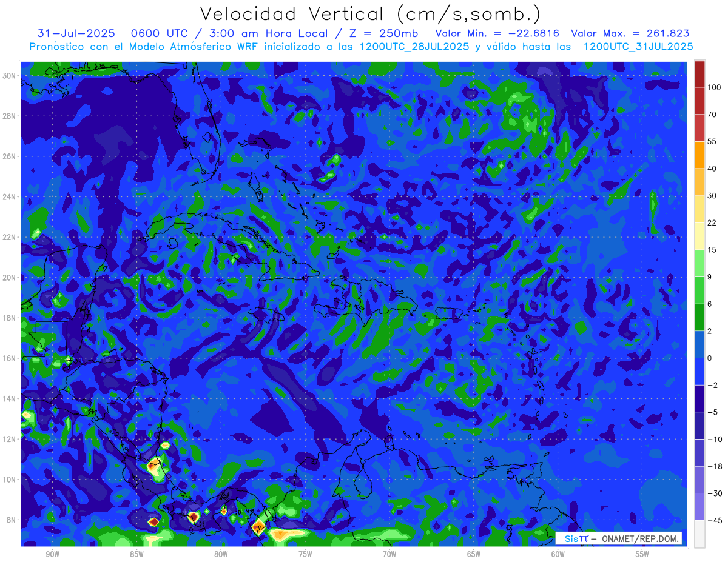Pick the dark green swatch between 2 and 6
728x562 pixels.
[699, 317]
